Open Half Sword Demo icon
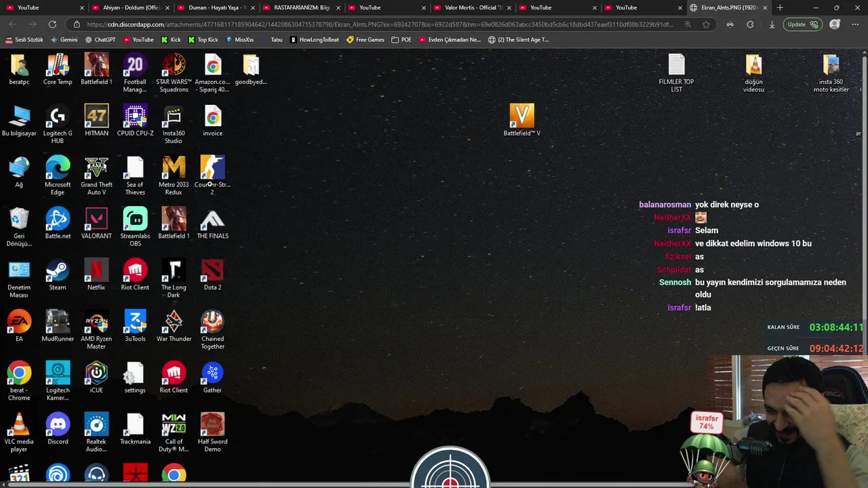 click(212, 433)
